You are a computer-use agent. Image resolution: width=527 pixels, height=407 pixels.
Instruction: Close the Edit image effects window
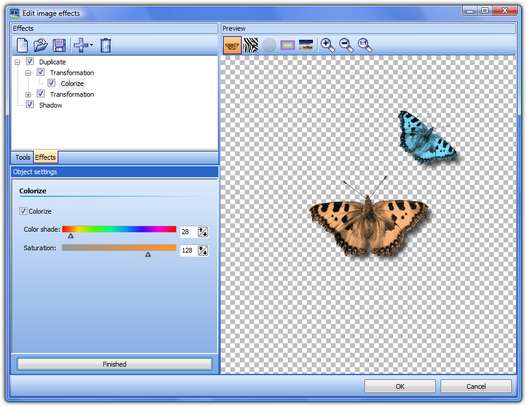(x=505, y=11)
